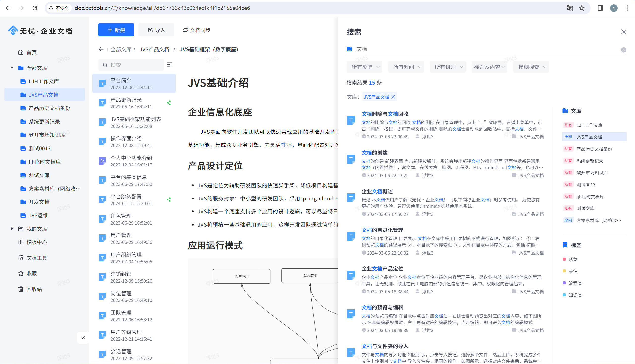Select 模板中心 in the sidebar
The image size is (635, 364).
pyautogui.click(x=36, y=242)
